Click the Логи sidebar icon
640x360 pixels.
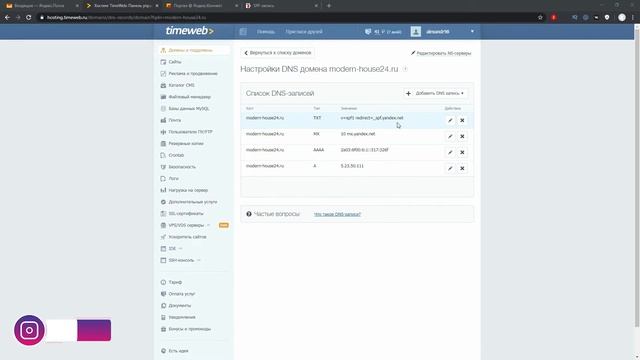163,178
